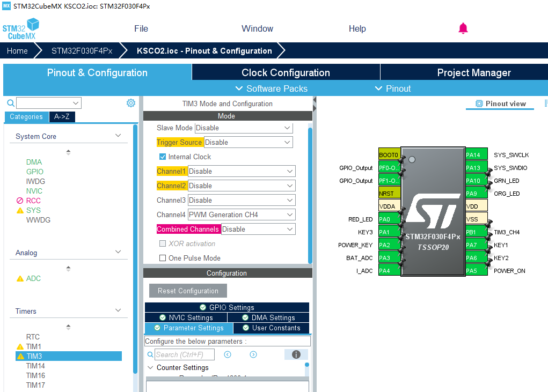Open the File menu
The image size is (548, 392).
[141, 28]
